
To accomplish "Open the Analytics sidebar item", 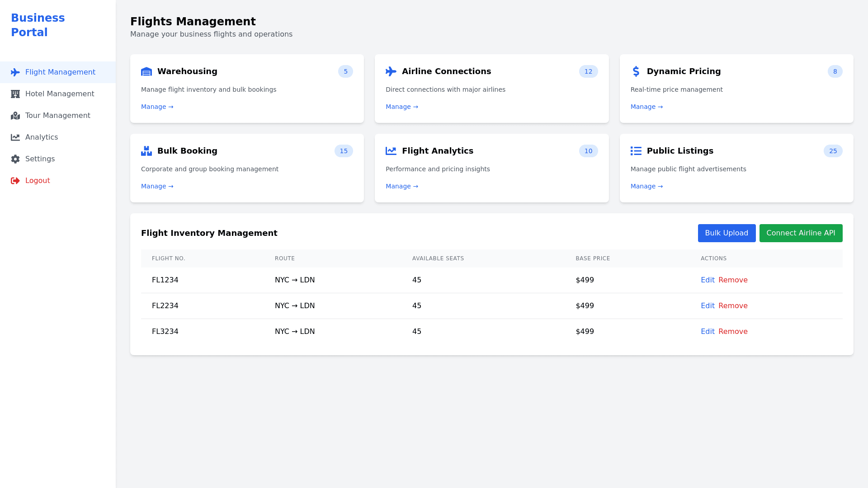I will pyautogui.click(x=41, y=137).
